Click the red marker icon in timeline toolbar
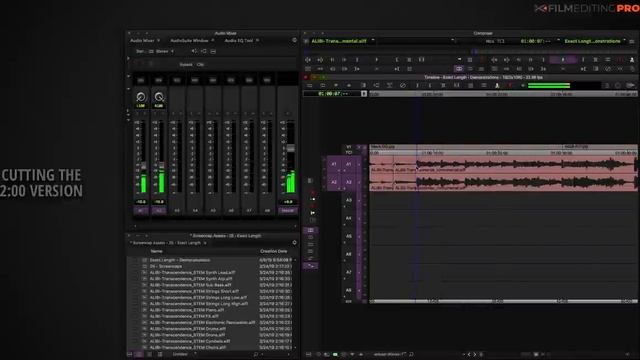 coord(509,85)
